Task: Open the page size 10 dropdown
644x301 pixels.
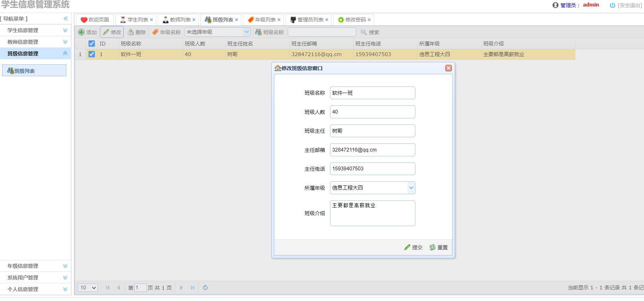Action: (88, 288)
